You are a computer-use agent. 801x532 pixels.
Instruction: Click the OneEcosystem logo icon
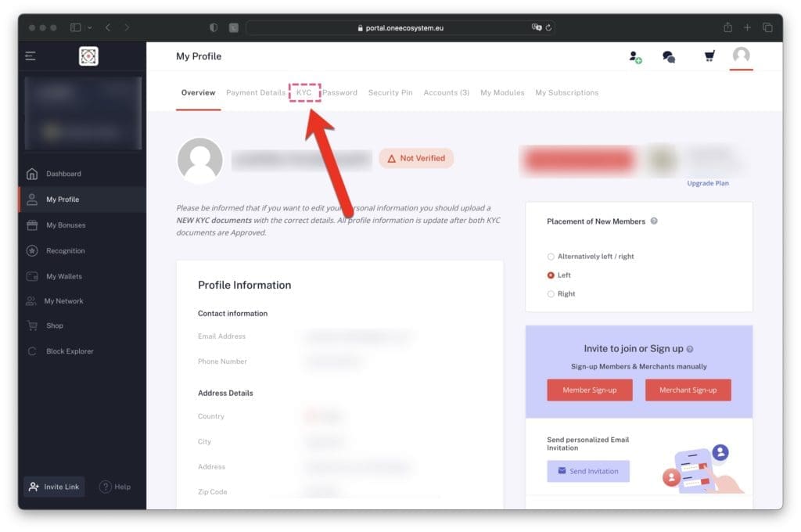88,56
